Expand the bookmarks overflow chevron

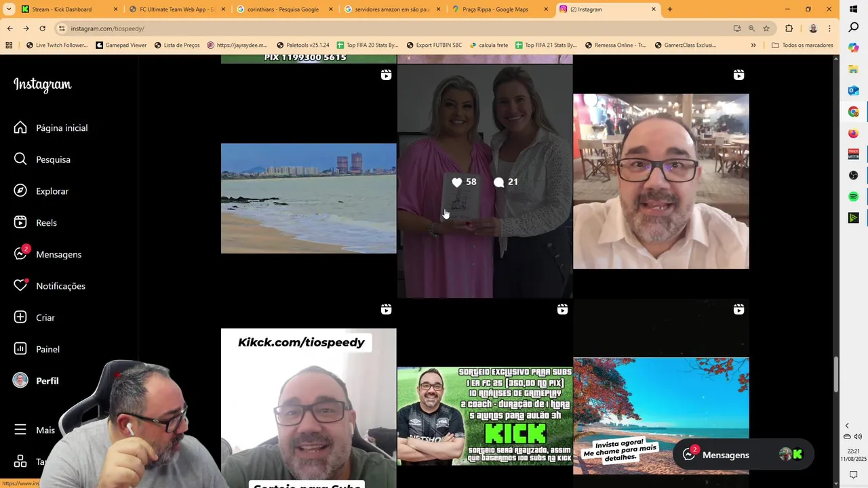tap(753, 45)
